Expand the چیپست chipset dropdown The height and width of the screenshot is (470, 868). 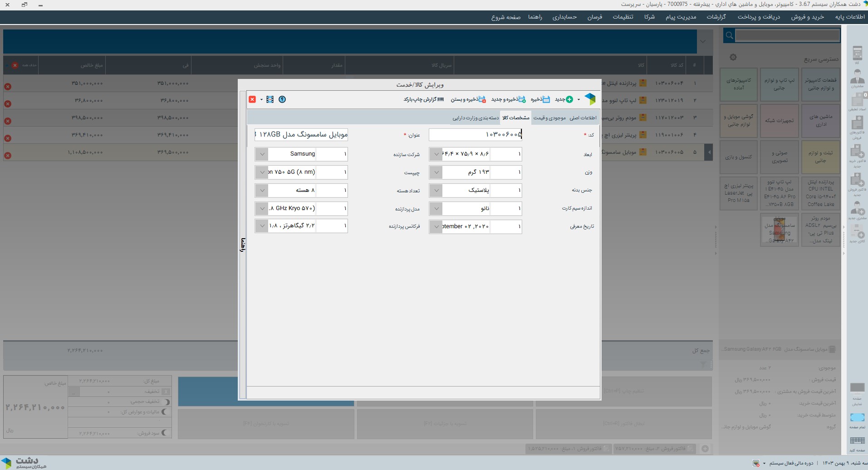pos(262,172)
